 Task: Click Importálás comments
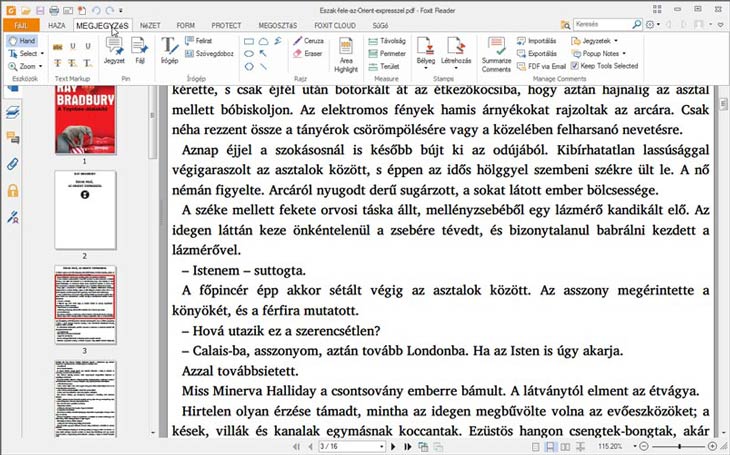click(x=536, y=41)
